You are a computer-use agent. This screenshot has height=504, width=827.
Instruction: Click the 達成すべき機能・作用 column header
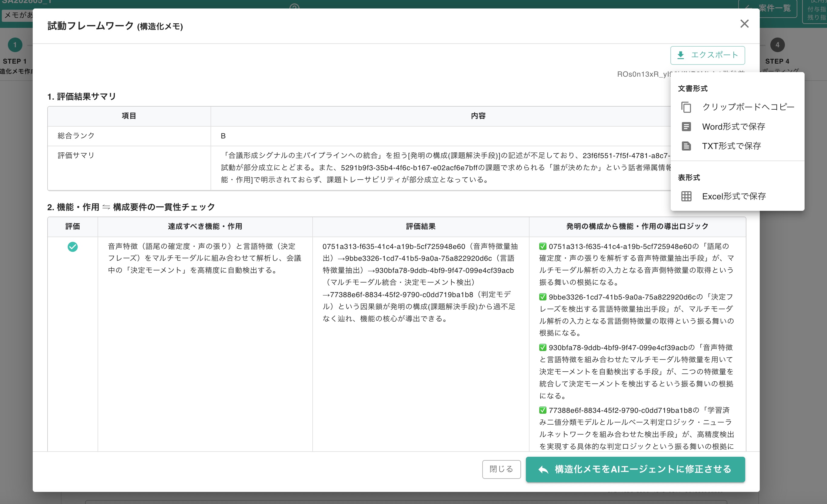[205, 227]
